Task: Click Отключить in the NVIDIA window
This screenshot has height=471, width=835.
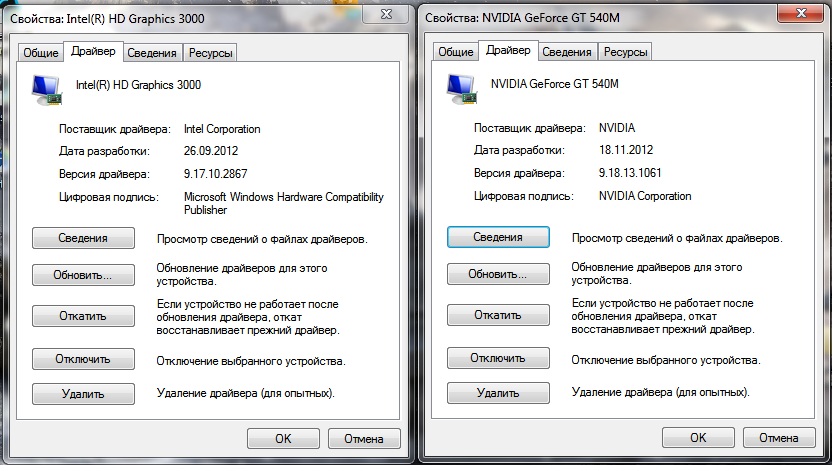Action: pyautogui.click(x=498, y=358)
